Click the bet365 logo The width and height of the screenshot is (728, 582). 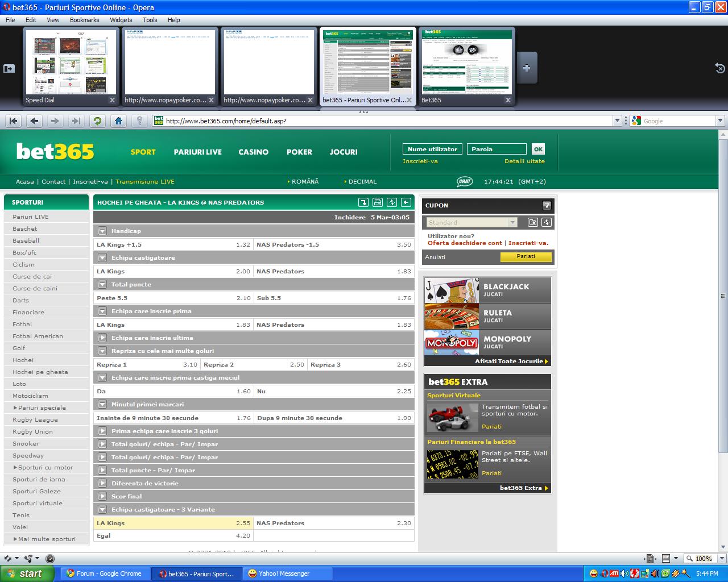55,152
